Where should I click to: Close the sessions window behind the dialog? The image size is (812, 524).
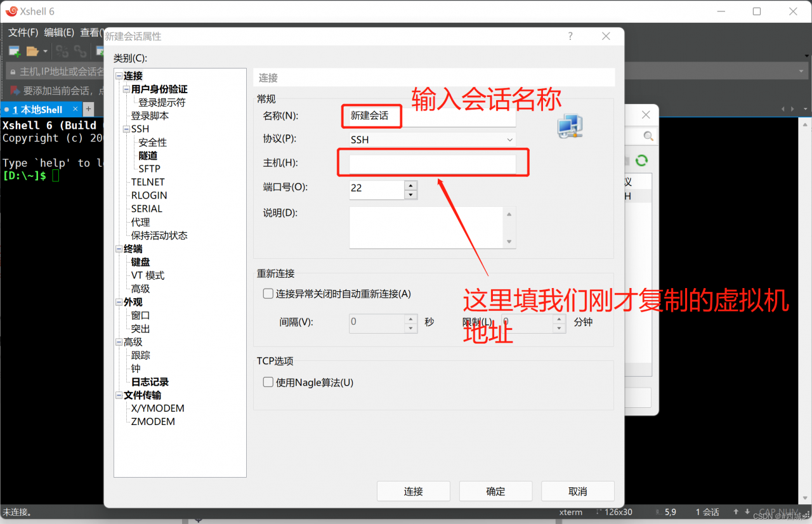646,115
